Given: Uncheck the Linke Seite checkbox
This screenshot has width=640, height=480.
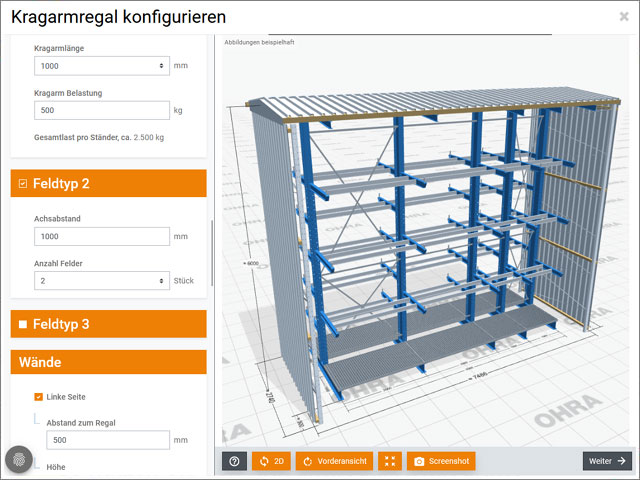Looking at the screenshot, I should (x=39, y=397).
